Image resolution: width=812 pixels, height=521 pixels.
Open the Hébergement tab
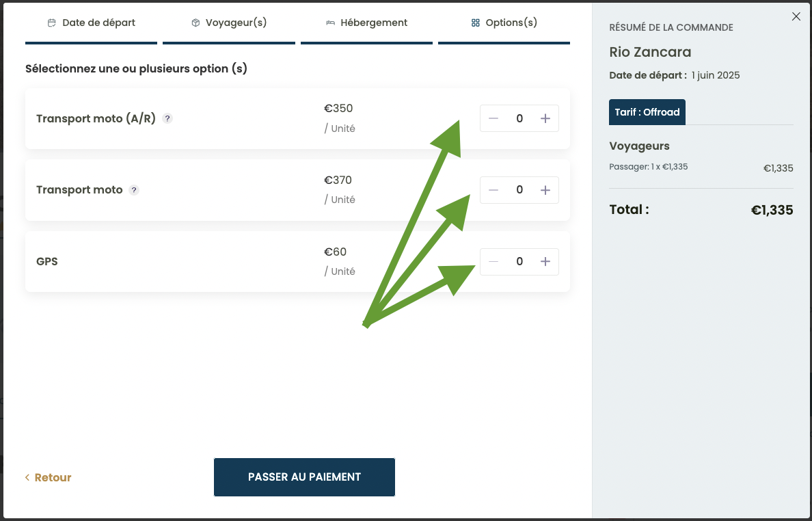coord(366,23)
